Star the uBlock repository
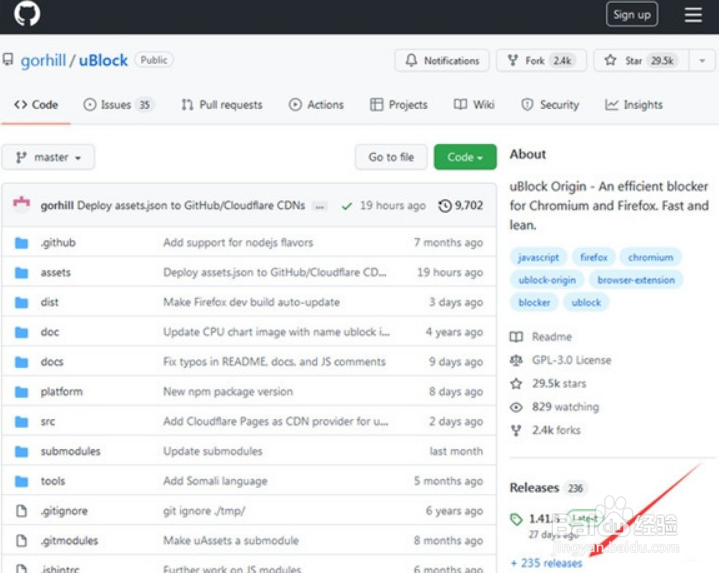Screen dimensions: 719x573 pyautogui.click(x=641, y=61)
